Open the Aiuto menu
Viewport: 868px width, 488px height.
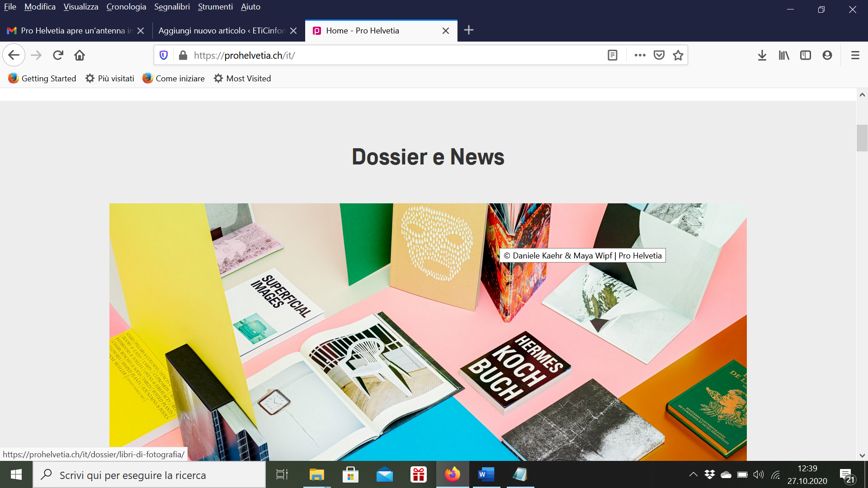tap(250, 7)
